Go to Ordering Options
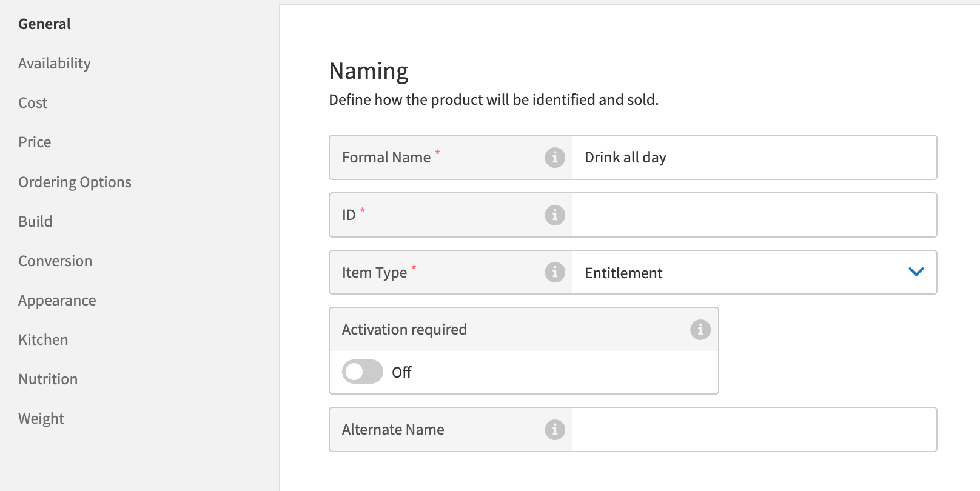Image resolution: width=980 pixels, height=491 pixels. 75,182
